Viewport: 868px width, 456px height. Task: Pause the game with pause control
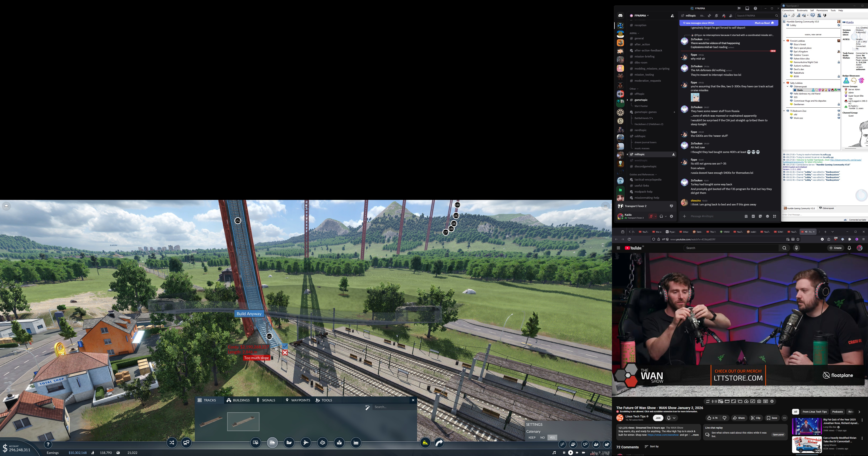564,453
